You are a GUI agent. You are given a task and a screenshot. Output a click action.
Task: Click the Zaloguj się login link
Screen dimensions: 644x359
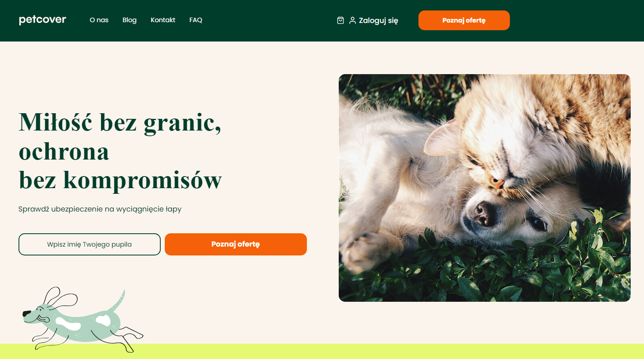(378, 21)
